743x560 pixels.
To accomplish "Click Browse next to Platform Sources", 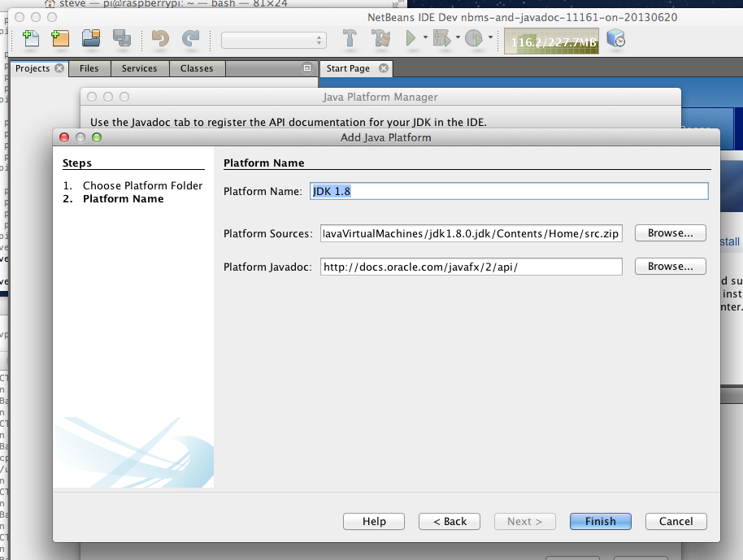I will click(671, 233).
